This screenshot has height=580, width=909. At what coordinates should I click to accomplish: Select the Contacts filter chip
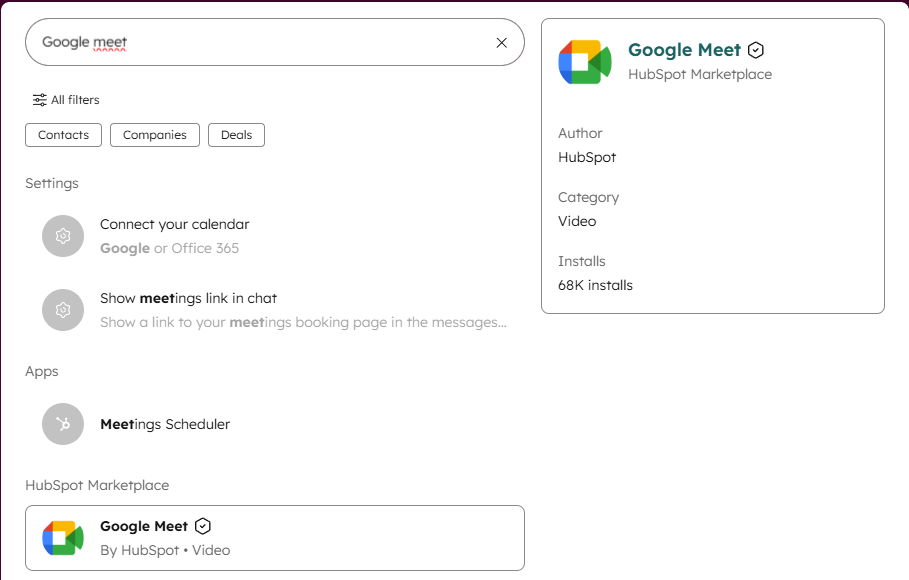click(63, 135)
